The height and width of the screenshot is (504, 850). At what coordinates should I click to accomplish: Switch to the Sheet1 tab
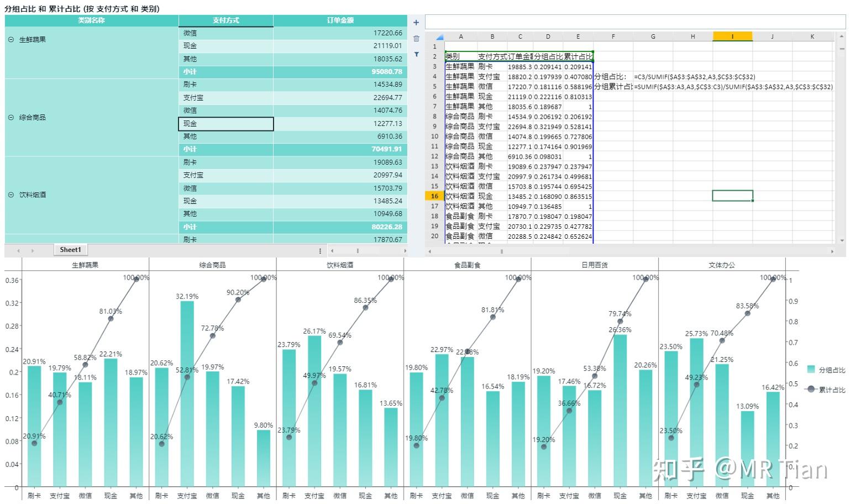pyautogui.click(x=71, y=250)
